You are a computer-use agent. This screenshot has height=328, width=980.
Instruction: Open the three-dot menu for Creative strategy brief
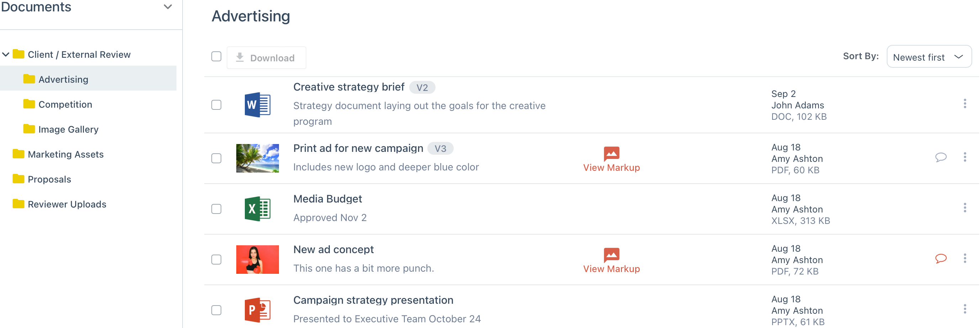(x=964, y=104)
